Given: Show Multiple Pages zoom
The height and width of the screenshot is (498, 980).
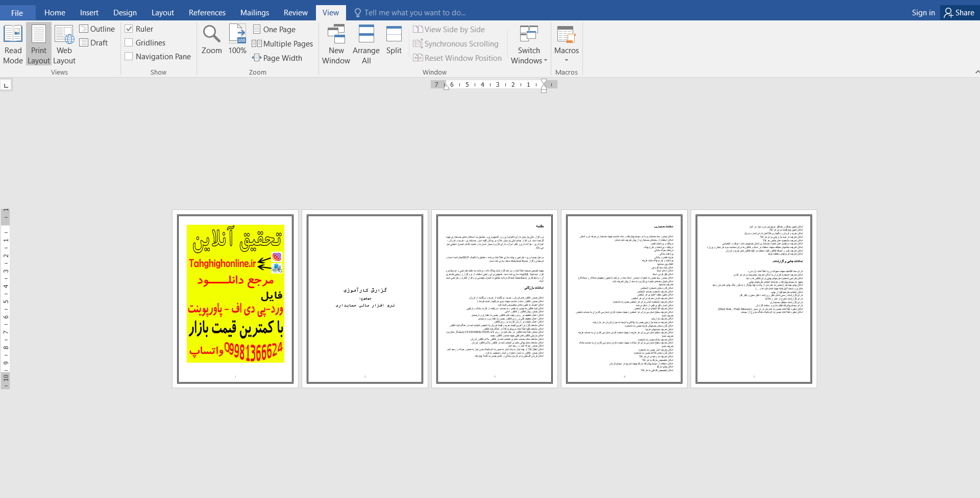Looking at the screenshot, I should (282, 44).
